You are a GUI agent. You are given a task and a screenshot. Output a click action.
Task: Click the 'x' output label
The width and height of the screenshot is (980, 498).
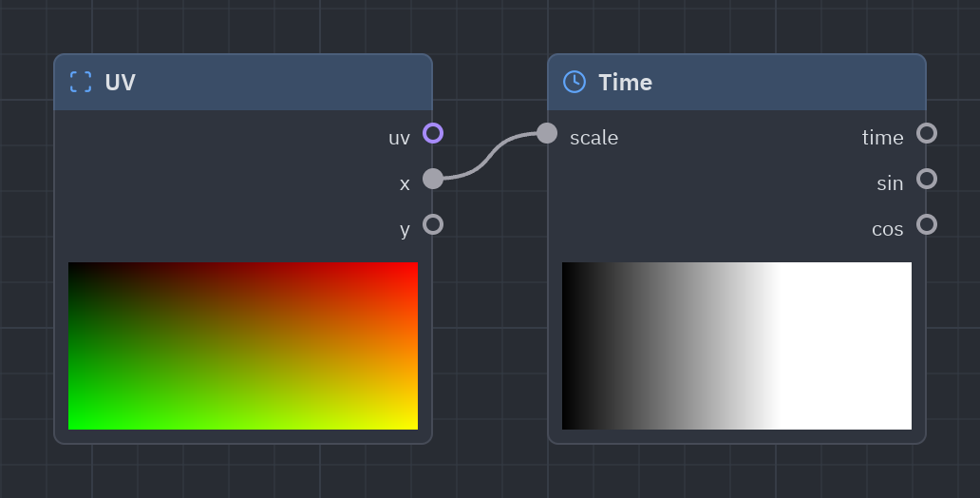[405, 184]
